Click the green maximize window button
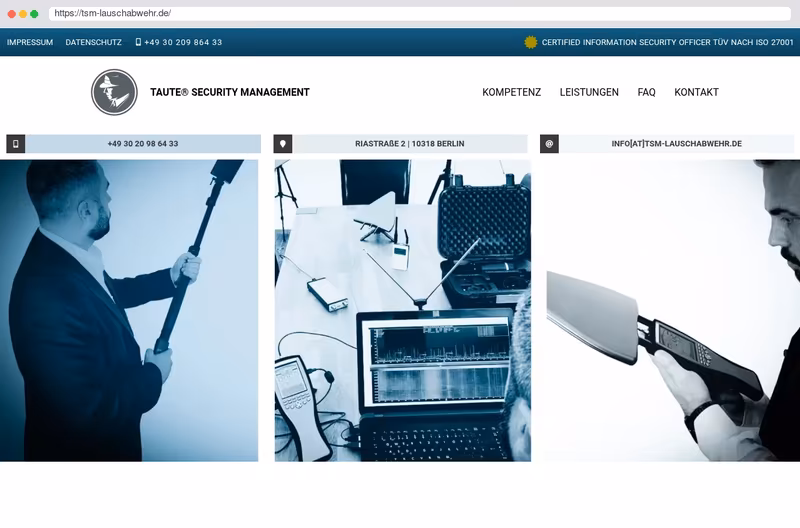 [34, 14]
